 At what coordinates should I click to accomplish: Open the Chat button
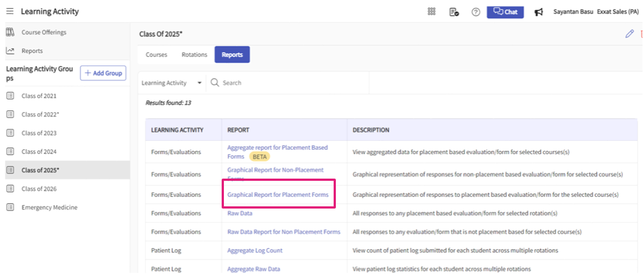click(x=505, y=12)
